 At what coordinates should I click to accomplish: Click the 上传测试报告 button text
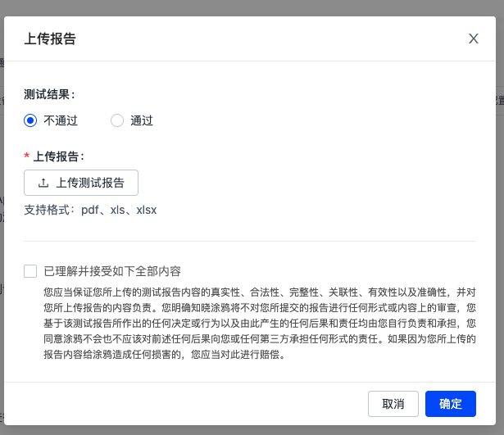90,183
